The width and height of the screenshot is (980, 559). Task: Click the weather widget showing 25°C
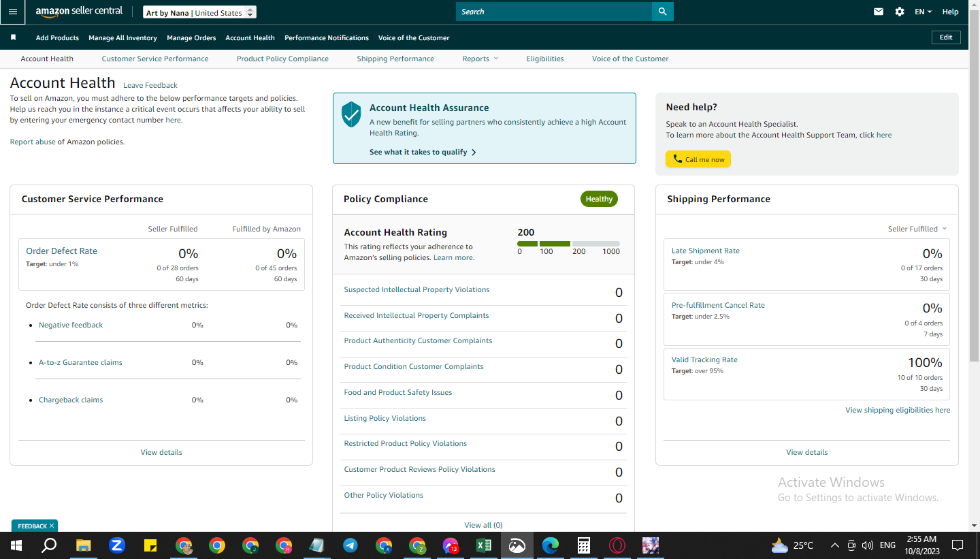[x=792, y=545]
